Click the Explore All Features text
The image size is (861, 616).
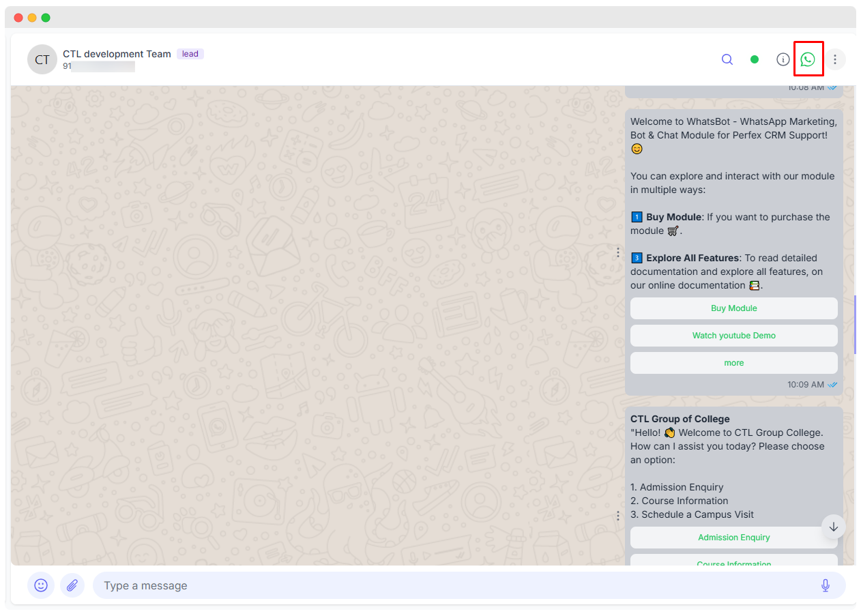click(x=692, y=258)
